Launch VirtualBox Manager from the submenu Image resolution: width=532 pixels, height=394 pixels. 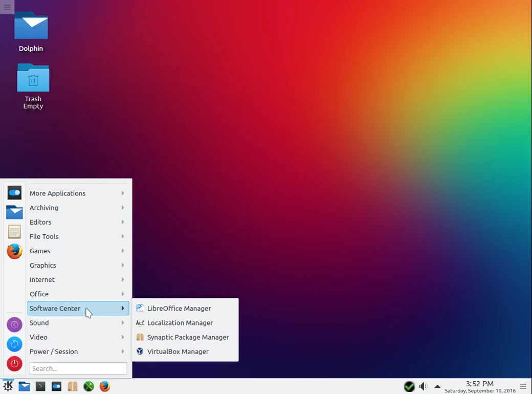tap(178, 352)
